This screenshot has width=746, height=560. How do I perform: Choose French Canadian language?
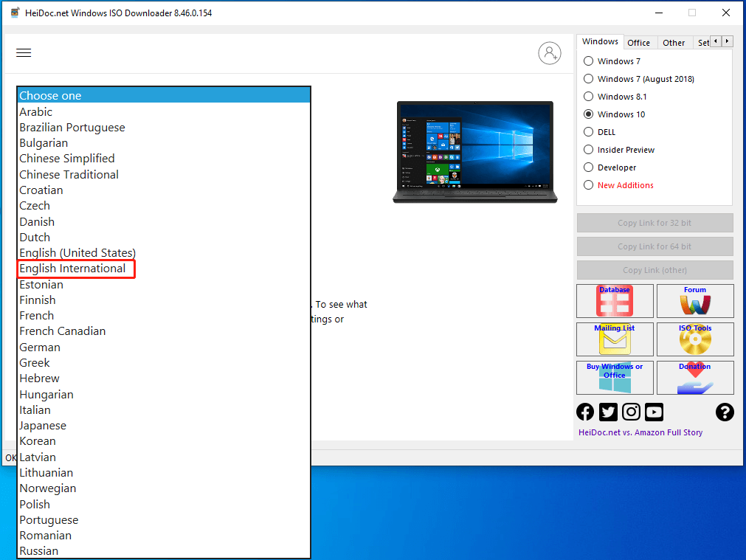[164, 331]
